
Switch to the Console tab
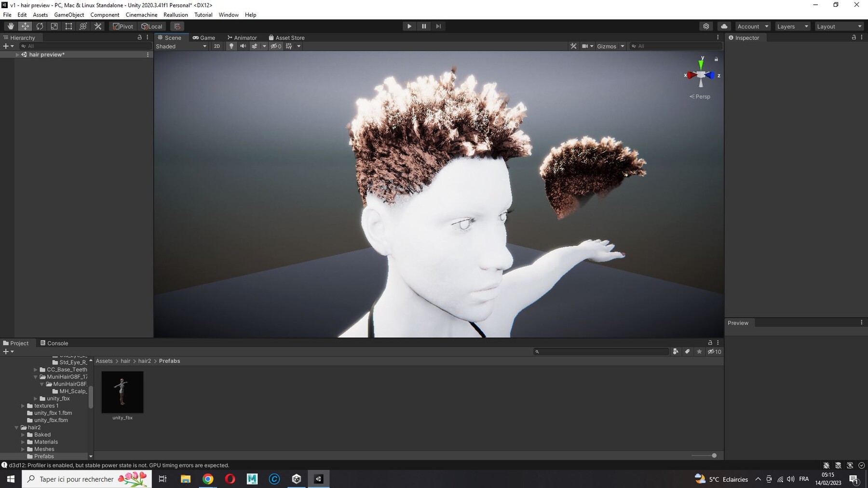(x=54, y=343)
